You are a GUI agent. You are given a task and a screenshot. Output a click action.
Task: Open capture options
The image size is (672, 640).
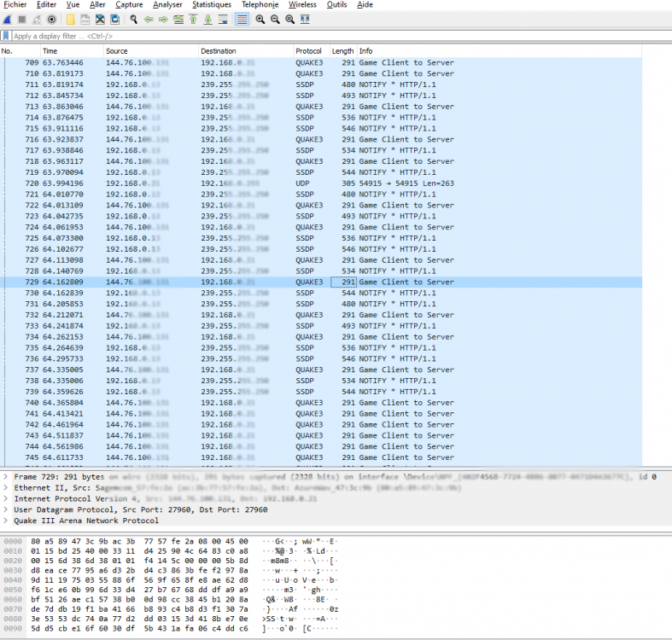(51, 20)
